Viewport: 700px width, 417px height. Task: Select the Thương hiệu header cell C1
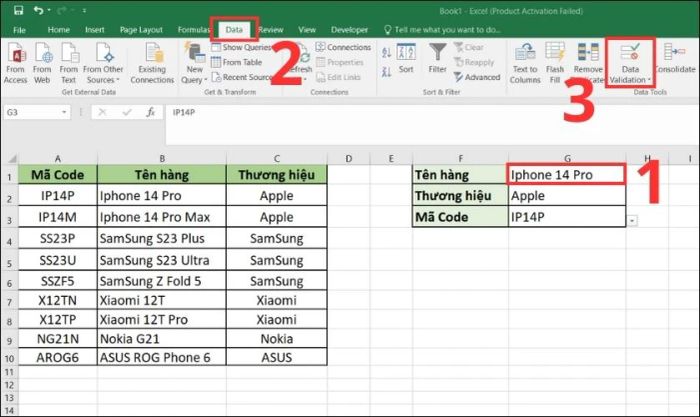click(x=277, y=175)
